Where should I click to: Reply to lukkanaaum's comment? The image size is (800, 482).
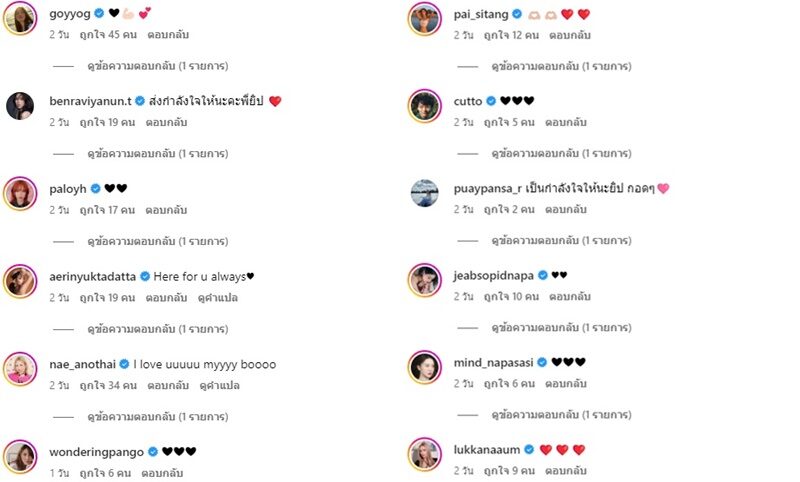566,470
